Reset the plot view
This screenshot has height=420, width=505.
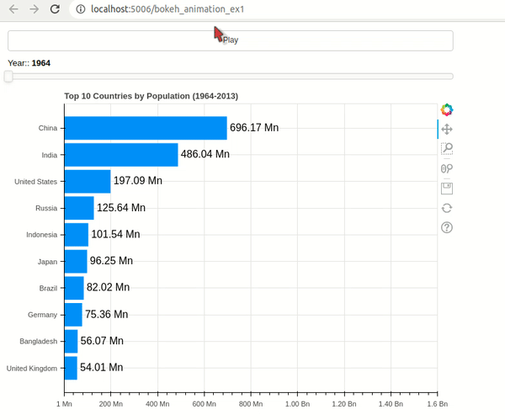point(447,208)
